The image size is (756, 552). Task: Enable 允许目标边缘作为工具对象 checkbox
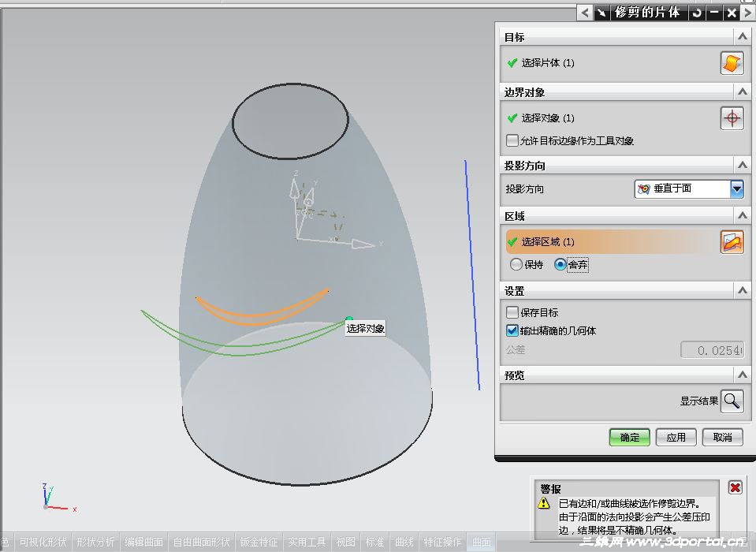tap(512, 140)
